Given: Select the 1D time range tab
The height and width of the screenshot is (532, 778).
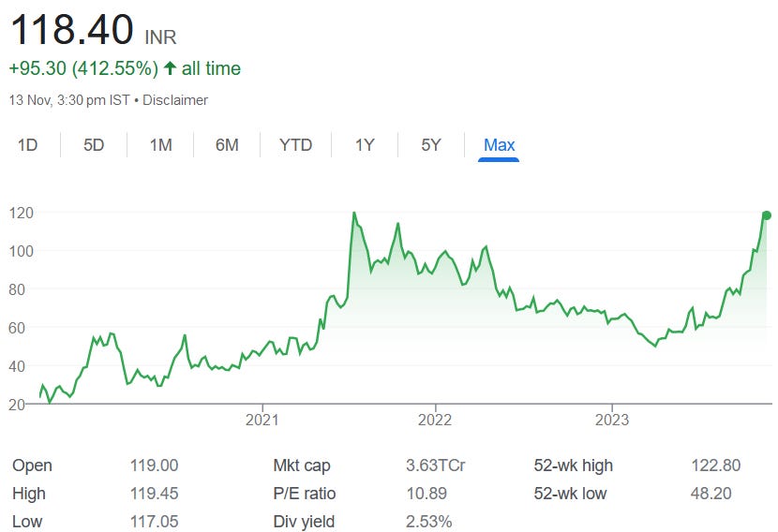Looking at the screenshot, I should point(28,145).
